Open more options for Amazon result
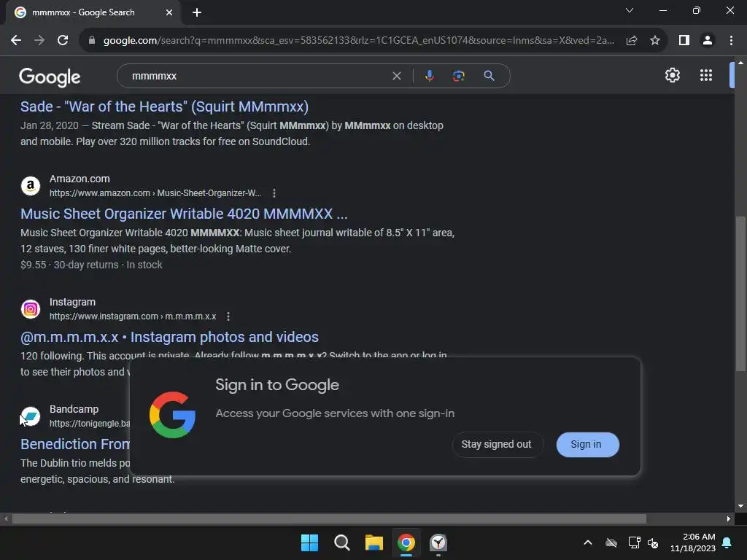The image size is (747, 560). 274,193
